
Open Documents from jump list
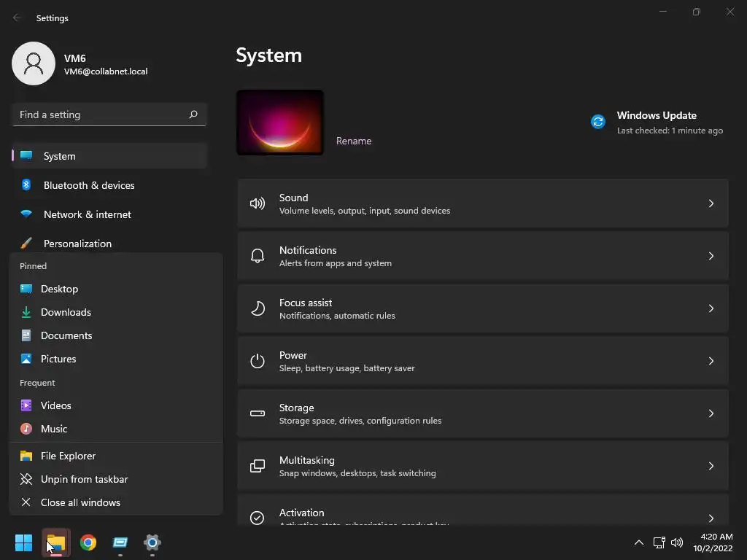click(116, 335)
